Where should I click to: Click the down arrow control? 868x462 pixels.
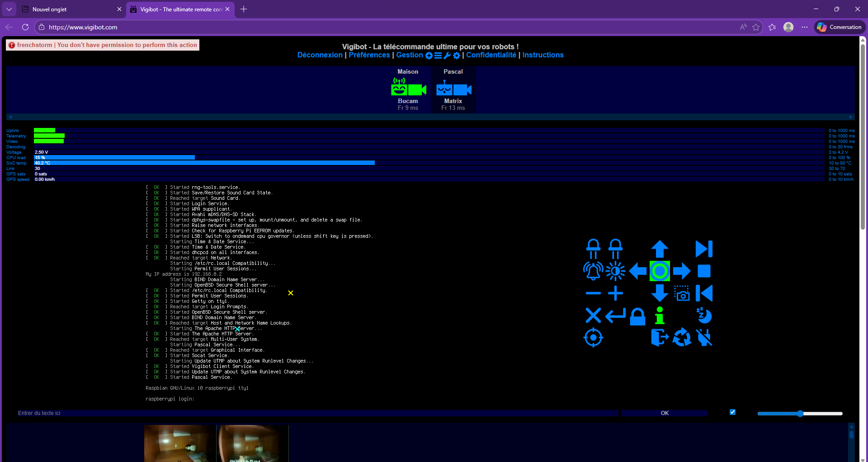[660, 293]
